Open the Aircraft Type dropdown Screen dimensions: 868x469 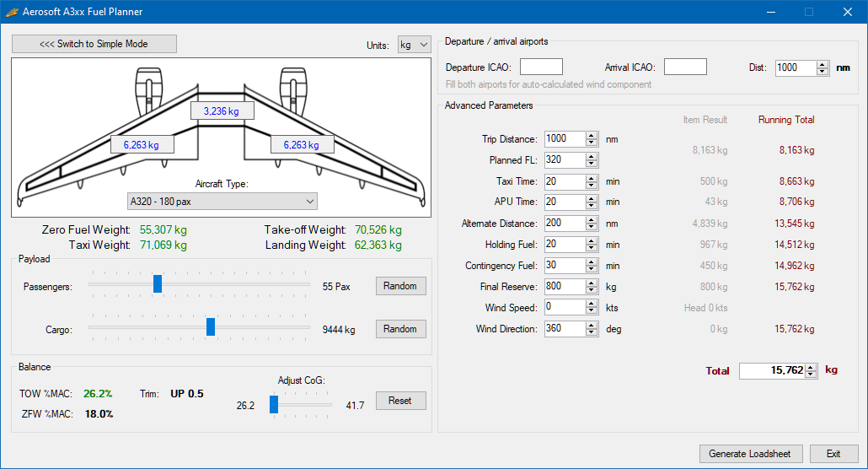click(x=222, y=202)
